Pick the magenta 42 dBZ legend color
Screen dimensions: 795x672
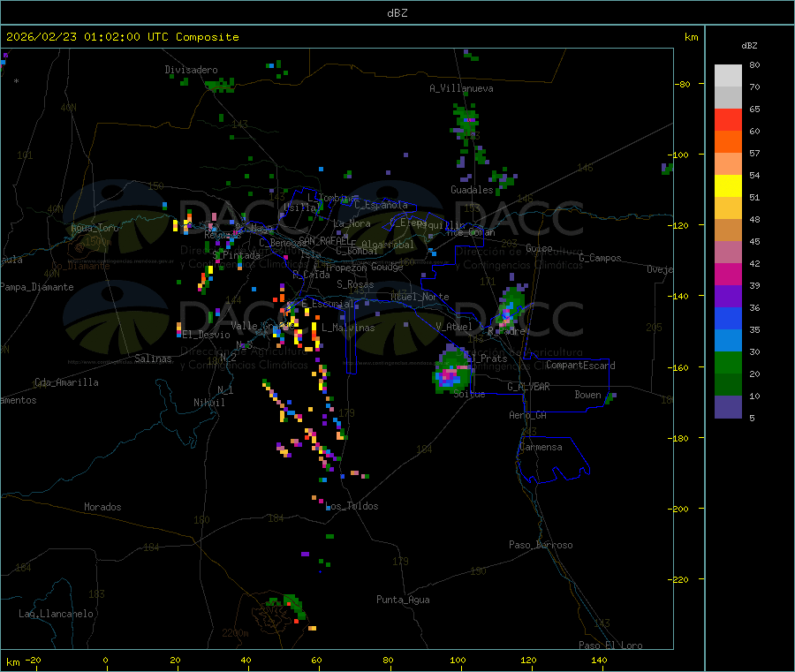click(x=728, y=274)
